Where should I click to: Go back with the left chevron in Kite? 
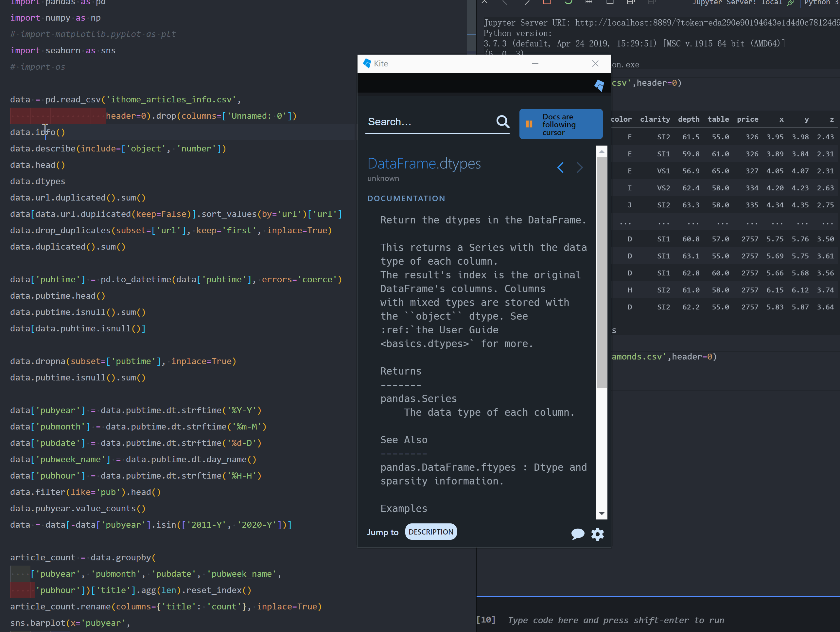coord(561,167)
